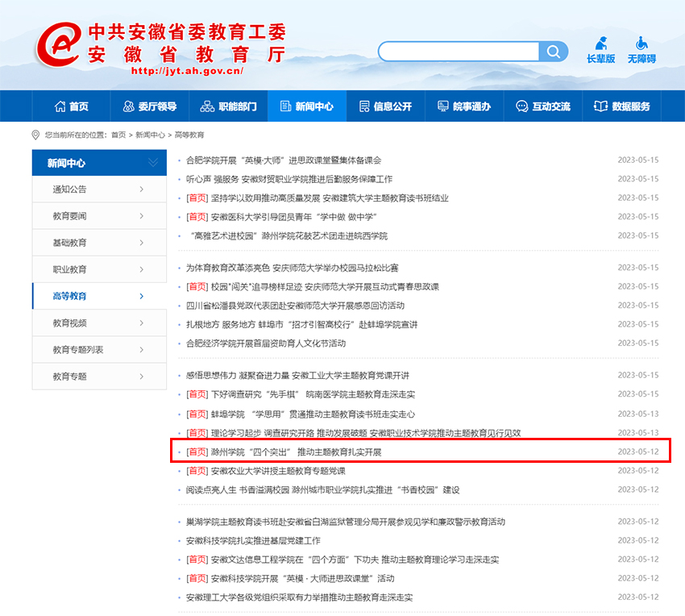Open article 扎根地方 服务地方 蚌埠市
685x616 pixels.
(302, 324)
